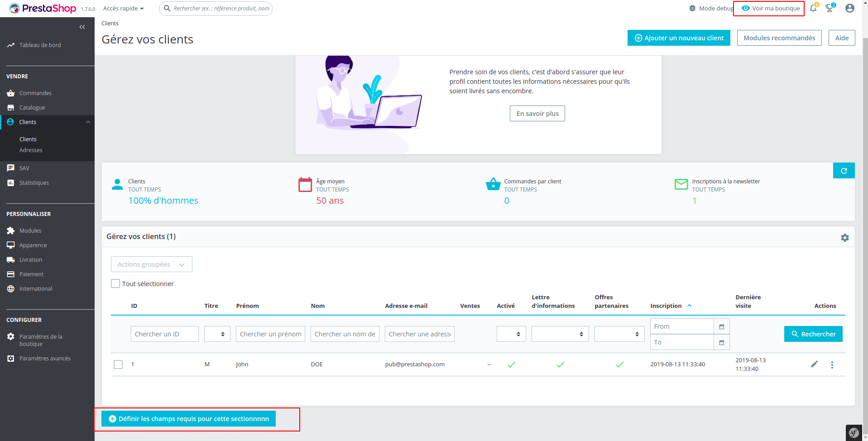Image resolution: width=868 pixels, height=441 pixels.
Task: Open the notifications bell icon
Action: point(813,8)
